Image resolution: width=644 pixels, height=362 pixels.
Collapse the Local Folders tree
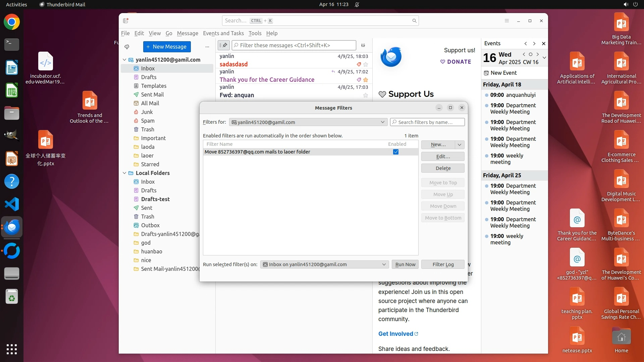[124, 173]
